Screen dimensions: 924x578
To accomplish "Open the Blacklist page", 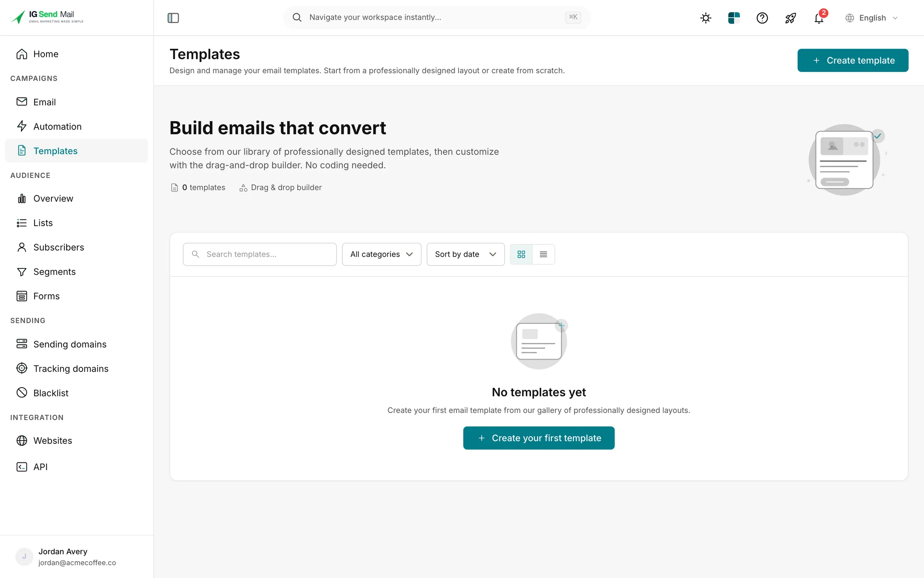I will pyautogui.click(x=76, y=393).
